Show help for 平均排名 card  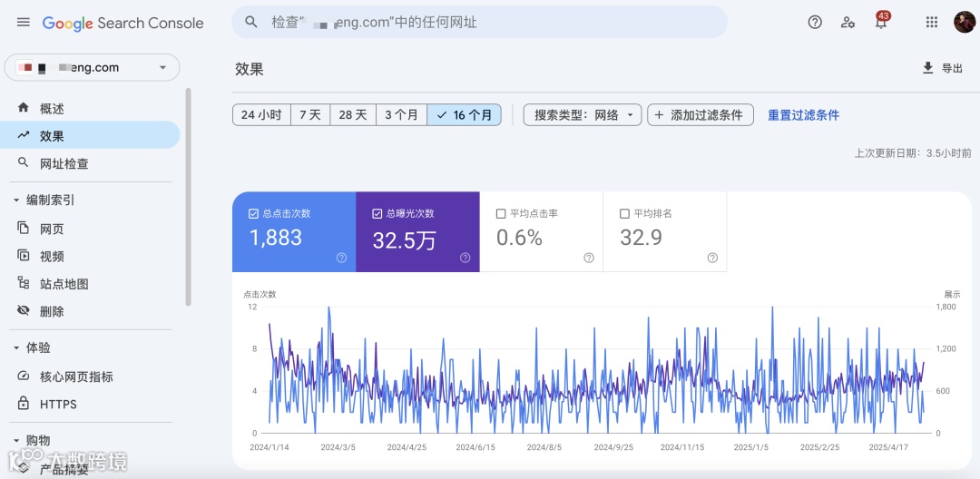712,258
